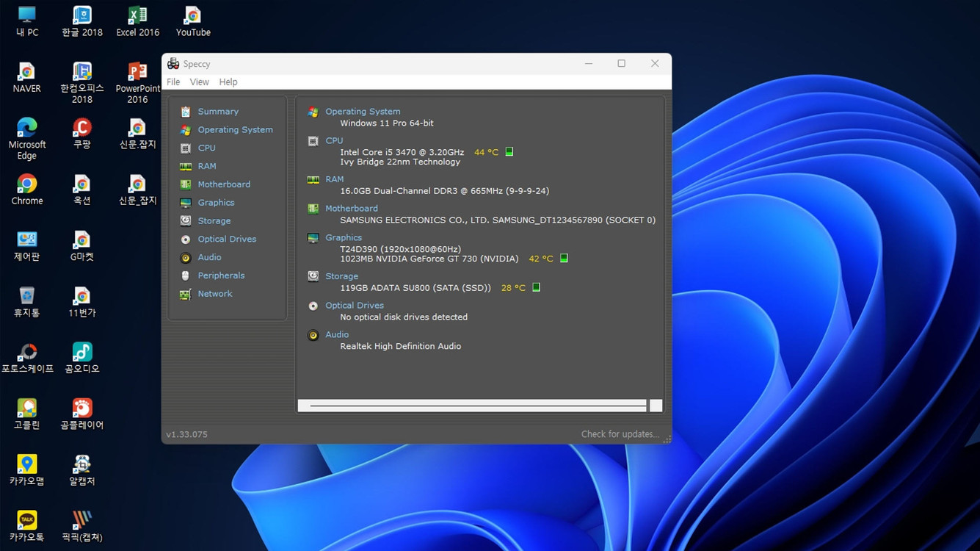The image size is (980, 551).
Task: Select Operating System in the Speccy sidebar
Action: pyautogui.click(x=235, y=130)
